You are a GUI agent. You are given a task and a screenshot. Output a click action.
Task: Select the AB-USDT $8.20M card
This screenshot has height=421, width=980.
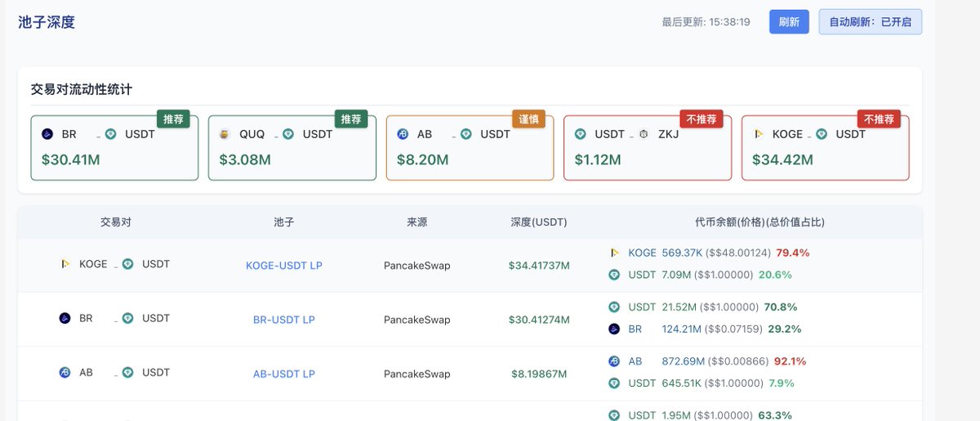pos(470,147)
